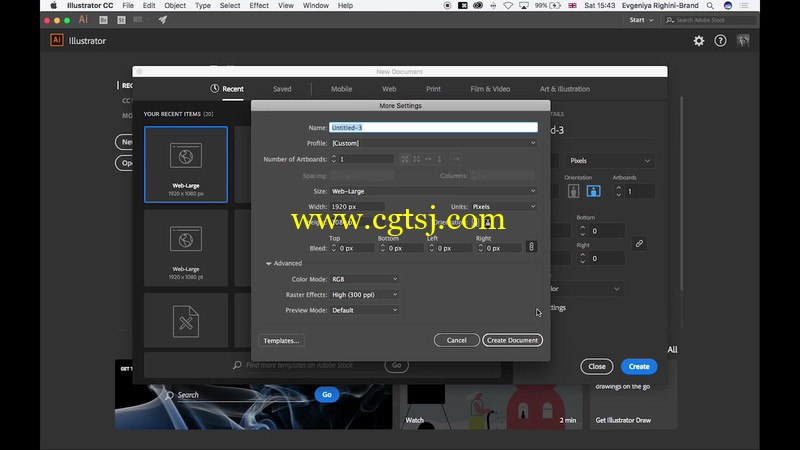
Task: Switch to Art & Illustration tab
Action: point(565,89)
